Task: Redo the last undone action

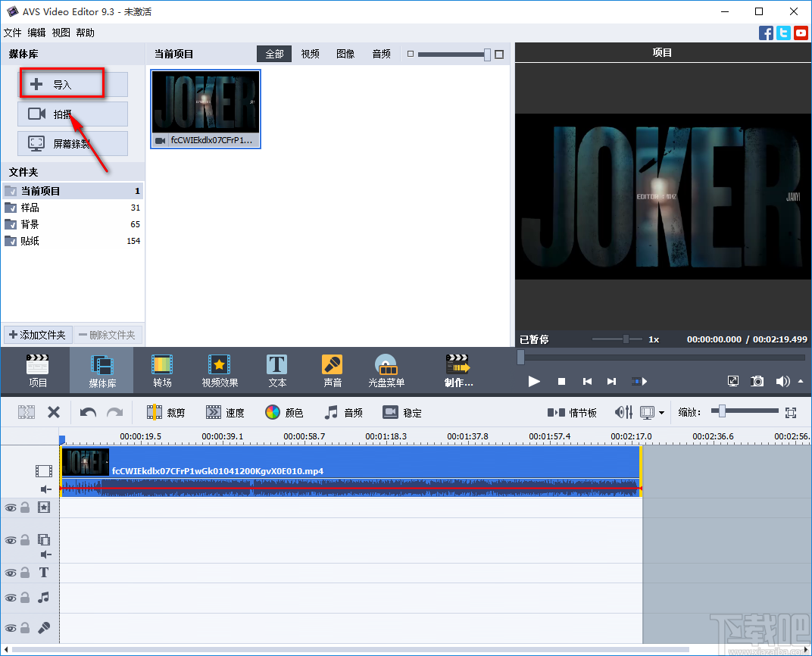Action: pyautogui.click(x=114, y=412)
